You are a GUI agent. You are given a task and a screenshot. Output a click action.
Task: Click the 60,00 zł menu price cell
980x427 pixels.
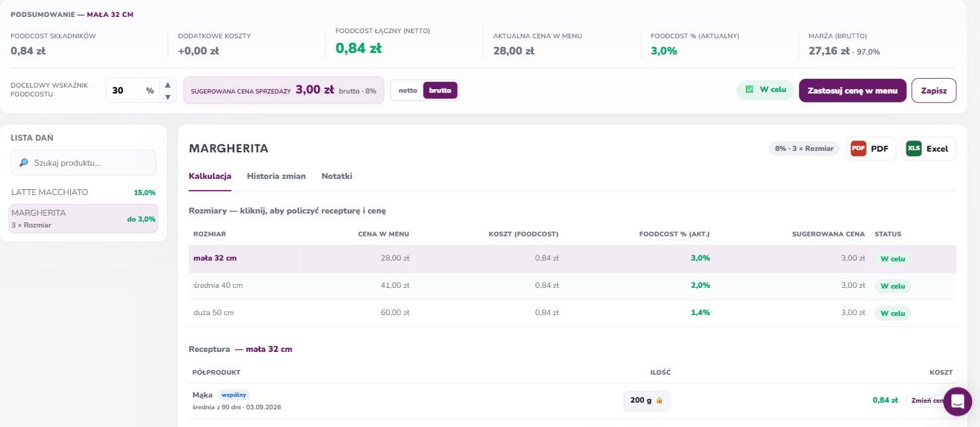point(395,313)
